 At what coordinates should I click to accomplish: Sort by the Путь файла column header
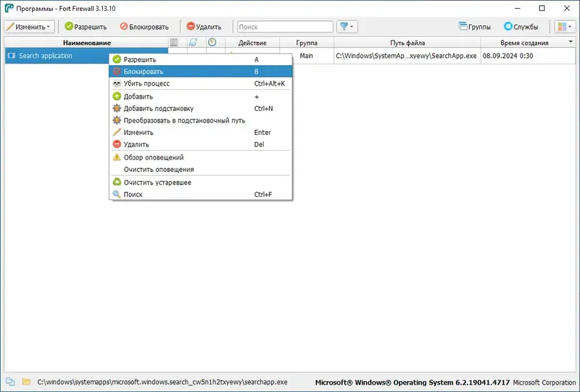pyautogui.click(x=407, y=43)
